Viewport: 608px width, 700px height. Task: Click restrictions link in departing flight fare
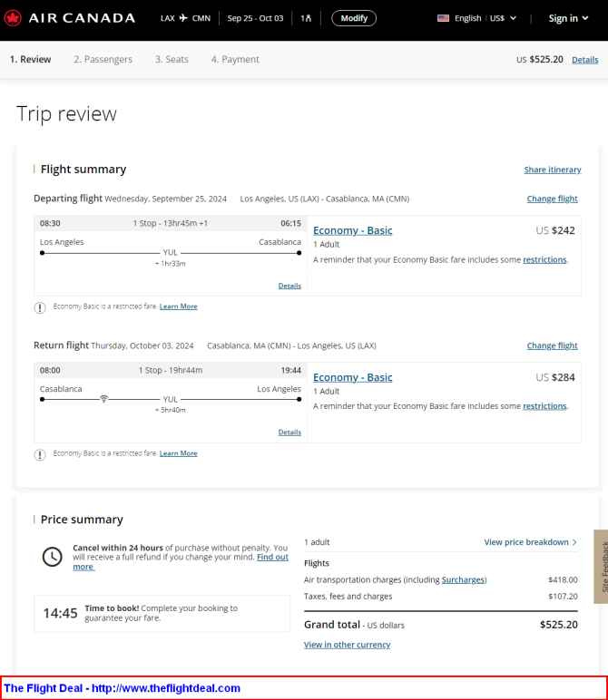pyautogui.click(x=544, y=260)
